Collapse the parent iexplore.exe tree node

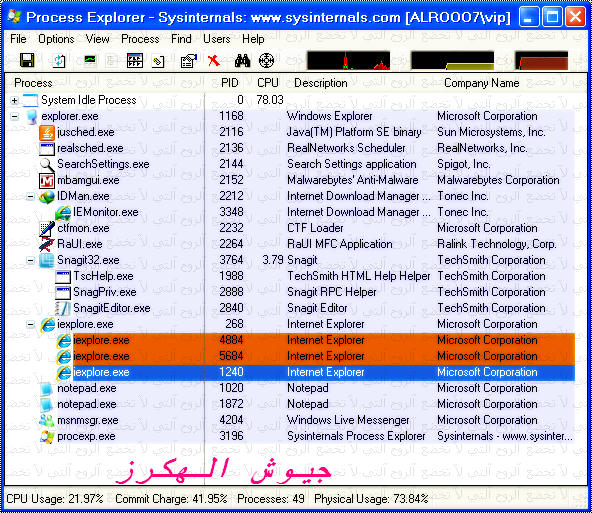31,324
